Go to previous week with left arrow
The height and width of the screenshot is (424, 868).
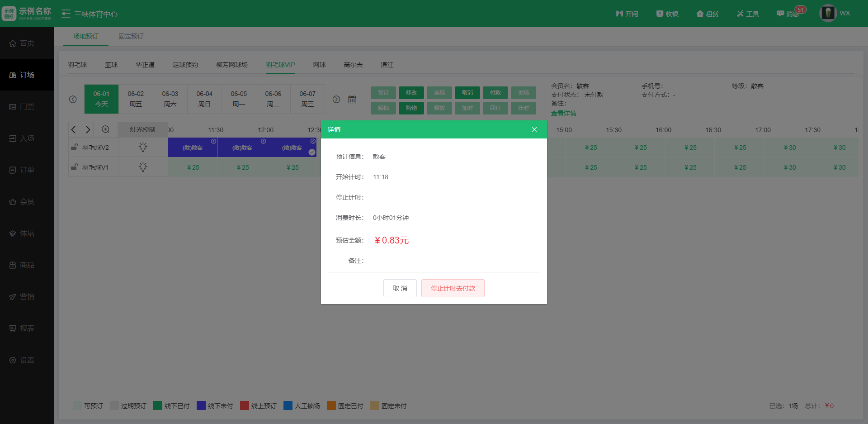[73, 100]
